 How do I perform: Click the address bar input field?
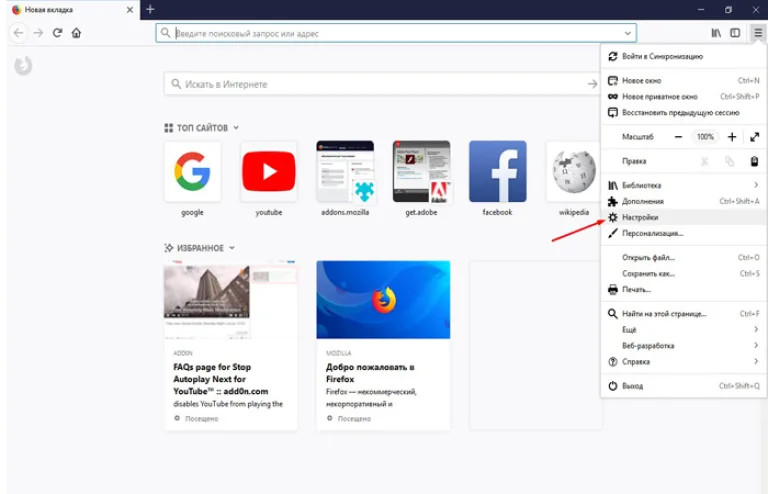(x=396, y=33)
